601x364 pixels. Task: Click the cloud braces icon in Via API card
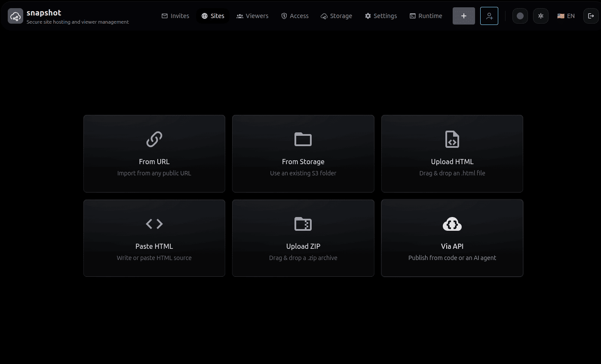(x=452, y=224)
